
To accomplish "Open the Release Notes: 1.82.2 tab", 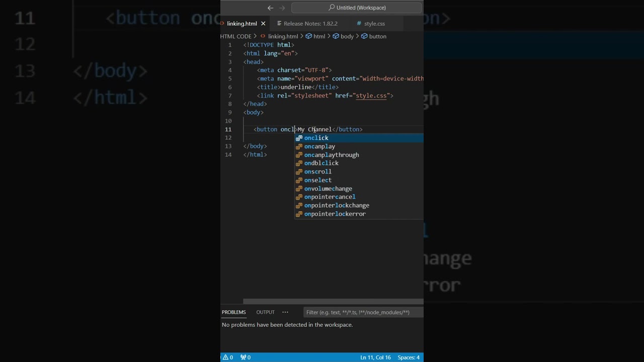I will (310, 24).
